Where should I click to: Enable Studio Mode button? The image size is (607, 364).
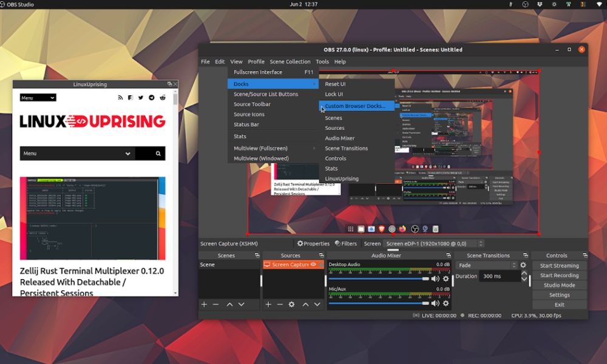point(560,285)
